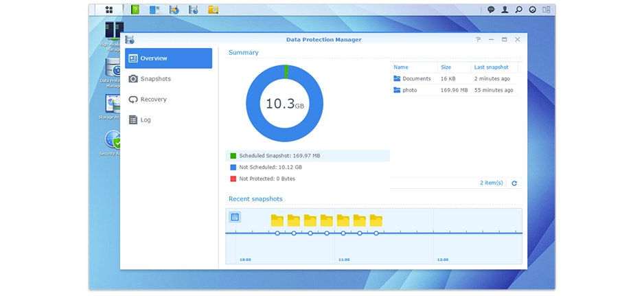This screenshot has height=296, width=644.
Task: Open the DSM main menu grid button
Action: (x=109, y=10)
